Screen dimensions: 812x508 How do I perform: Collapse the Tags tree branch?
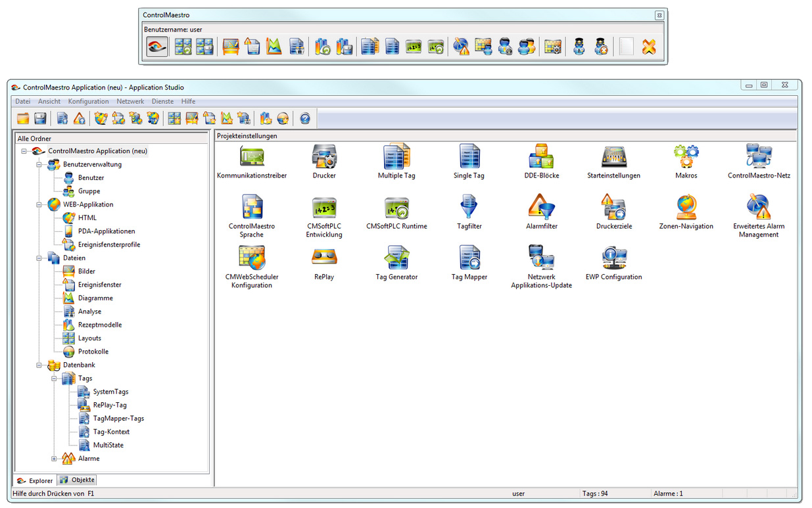[54, 379]
